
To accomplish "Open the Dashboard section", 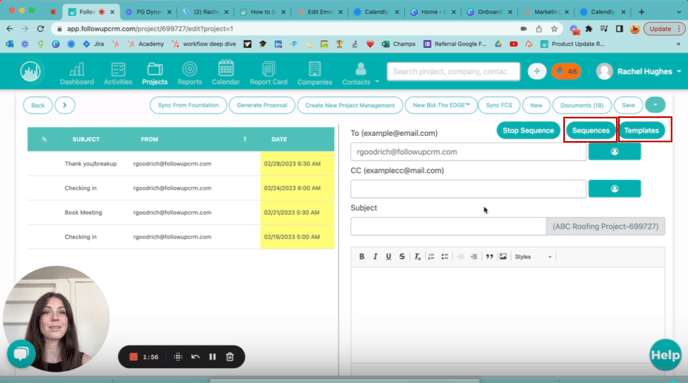I will (77, 73).
